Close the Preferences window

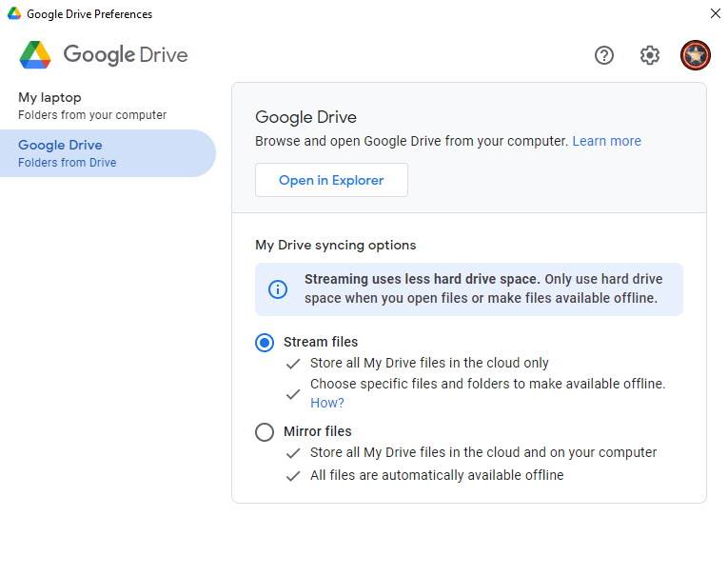pyautogui.click(x=715, y=14)
